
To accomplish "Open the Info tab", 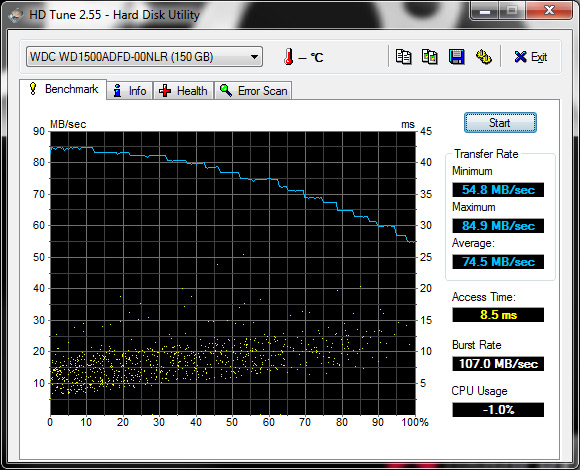I will (x=130, y=91).
